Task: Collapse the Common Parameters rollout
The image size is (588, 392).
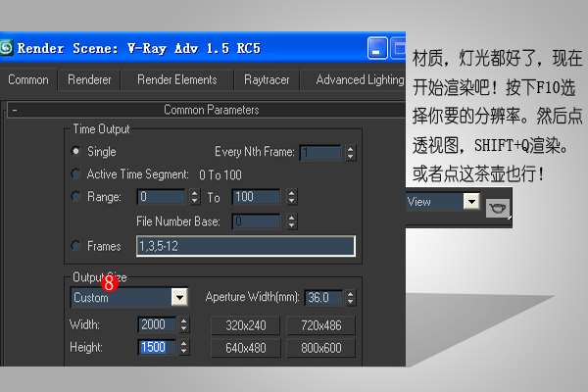Action: 15,111
